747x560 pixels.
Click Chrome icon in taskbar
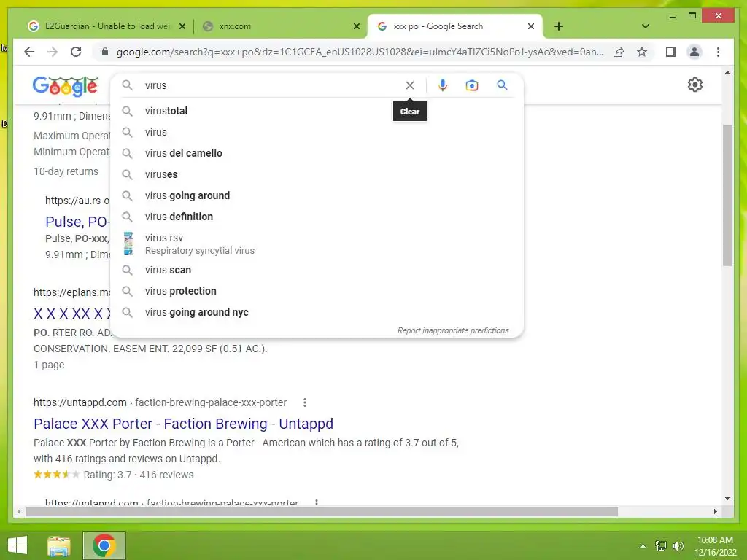[x=104, y=545]
